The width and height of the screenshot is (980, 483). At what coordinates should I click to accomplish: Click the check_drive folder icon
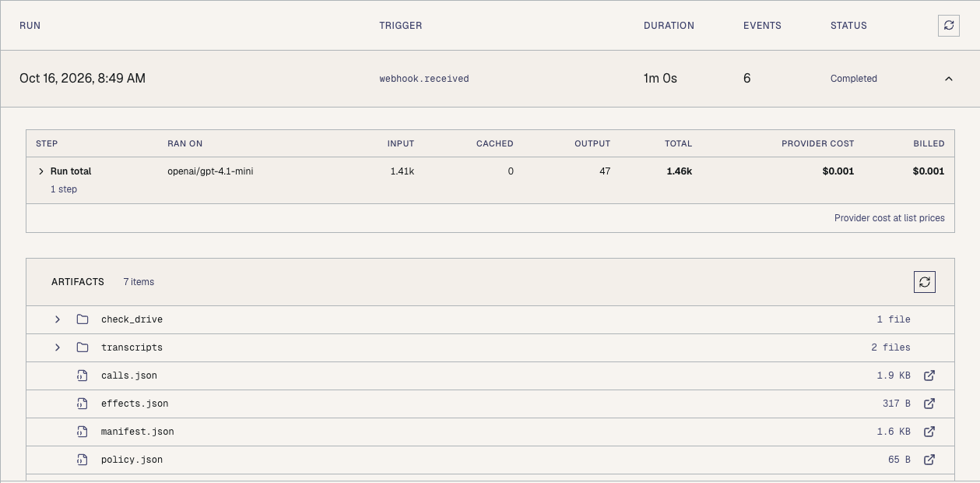pos(83,319)
